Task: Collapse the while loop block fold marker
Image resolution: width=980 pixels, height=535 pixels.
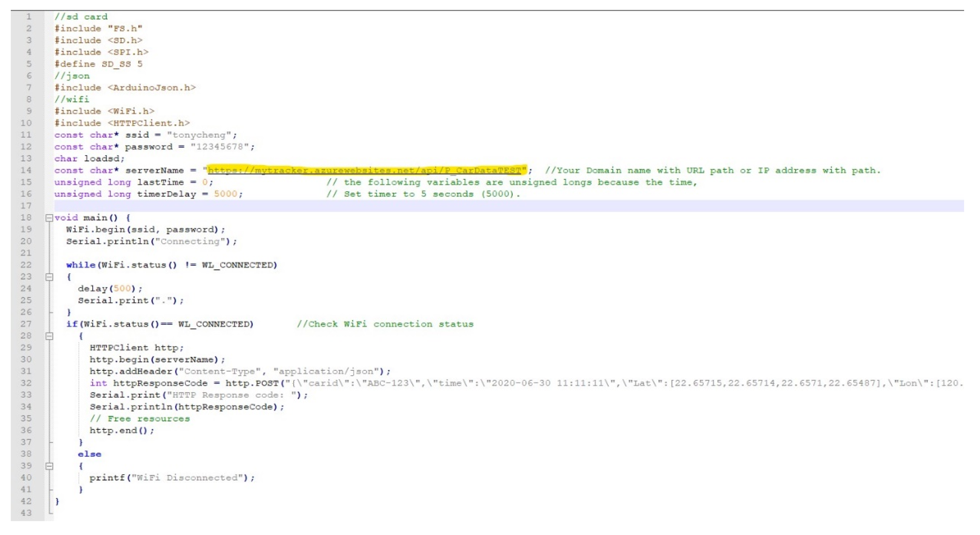Action: tap(49, 277)
